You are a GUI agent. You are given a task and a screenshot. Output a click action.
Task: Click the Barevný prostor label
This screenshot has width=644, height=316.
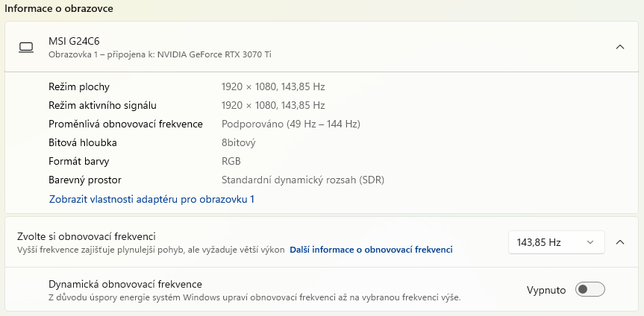(85, 180)
